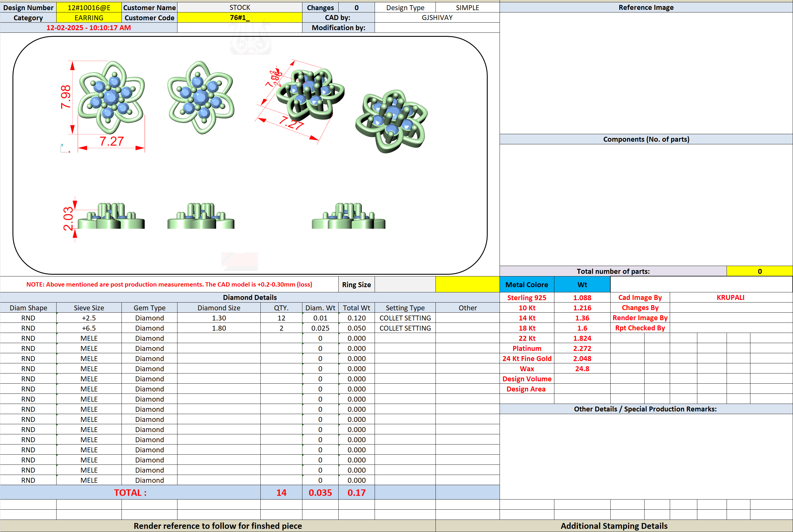Click the EARRING category cell
Image resolution: width=793 pixels, height=532 pixels.
point(89,18)
